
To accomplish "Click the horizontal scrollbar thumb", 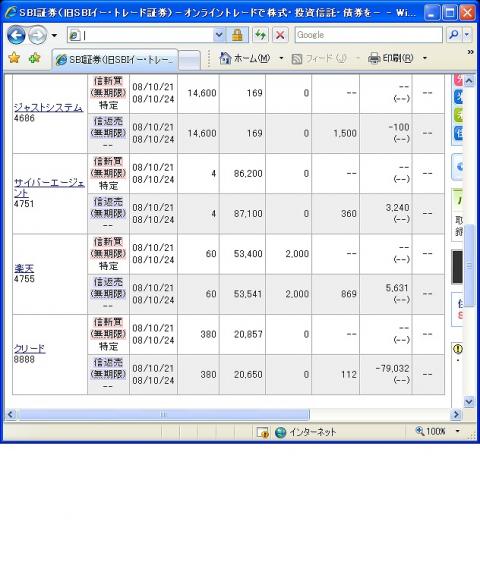I will [x=163, y=414].
